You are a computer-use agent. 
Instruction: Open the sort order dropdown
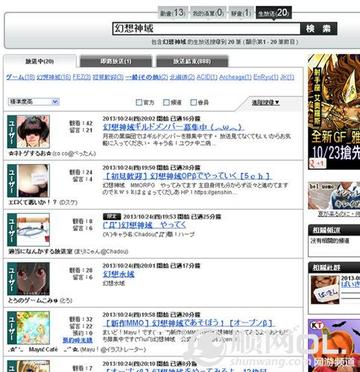coord(33,102)
